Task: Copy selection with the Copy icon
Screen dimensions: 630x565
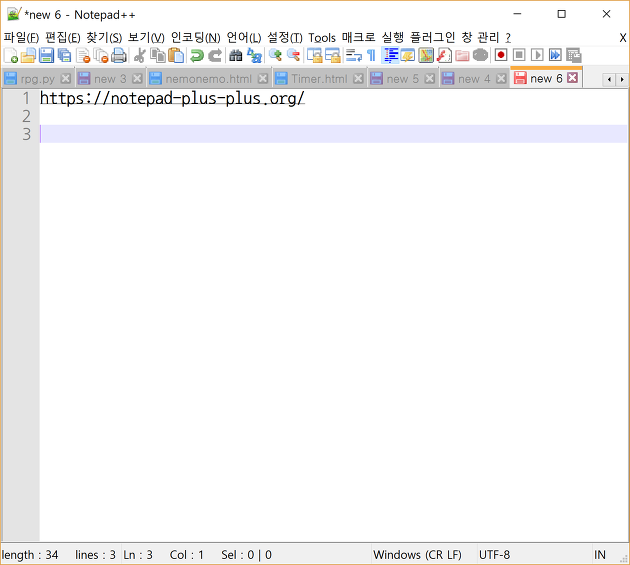Action: click(x=158, y=55)
